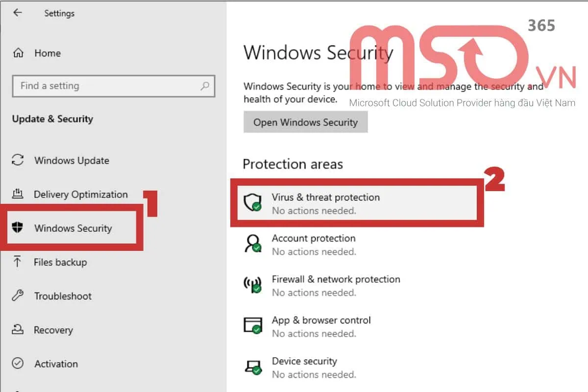Click the Virus & threat protection shield icon
Viewport: 588px width, 392px height.
[254, 202]
